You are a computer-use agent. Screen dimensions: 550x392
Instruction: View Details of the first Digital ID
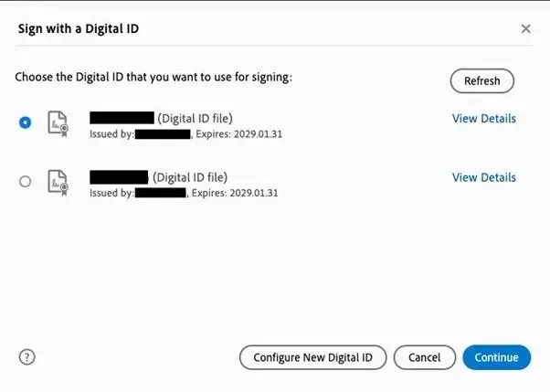[x=483, y=119]
